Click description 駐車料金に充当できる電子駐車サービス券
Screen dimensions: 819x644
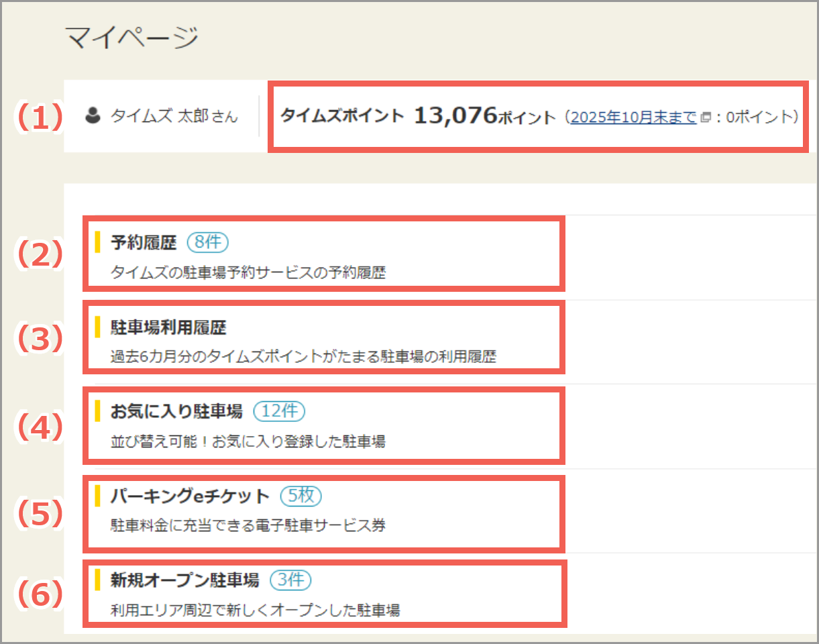pos(248,525)
